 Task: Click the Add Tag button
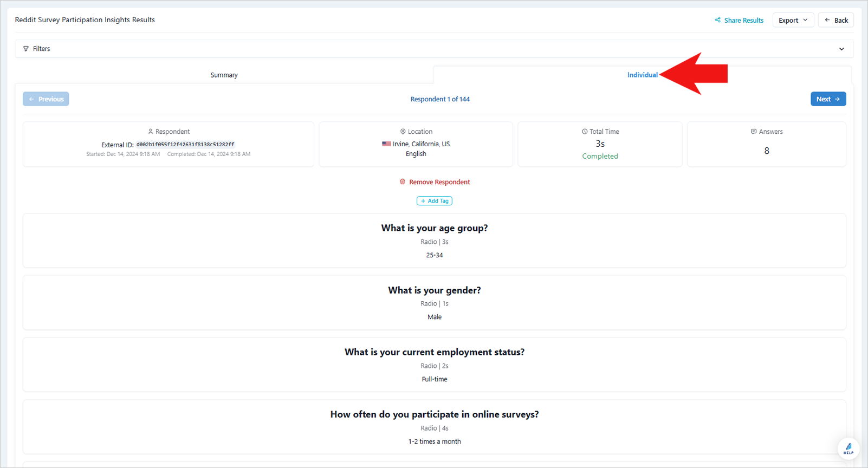click(435, 201)
